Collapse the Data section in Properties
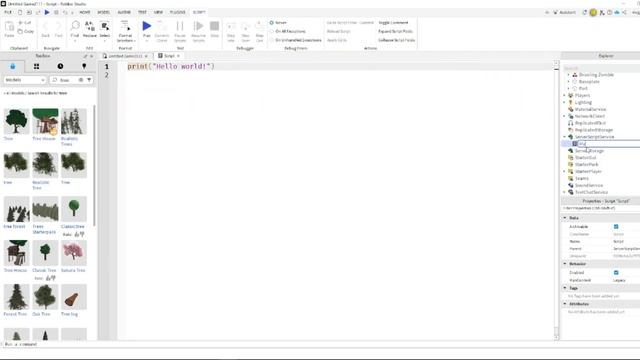Image resolution: width=640 pixels, height=360 pixels. pos(565,218)
